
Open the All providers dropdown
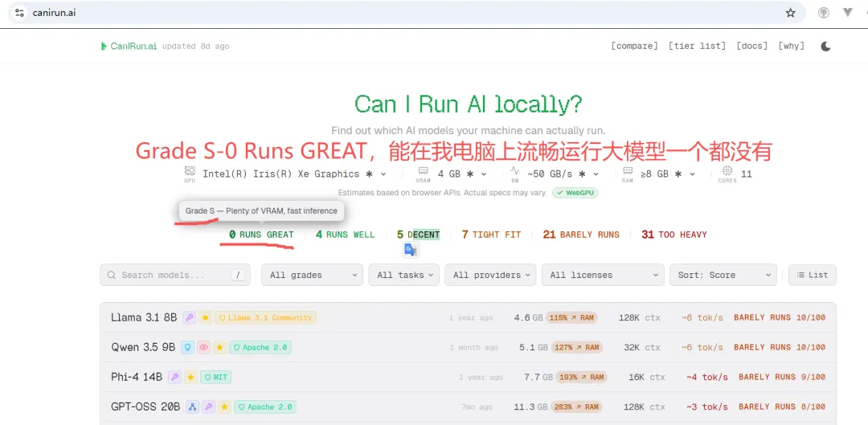tap(490, 275)
